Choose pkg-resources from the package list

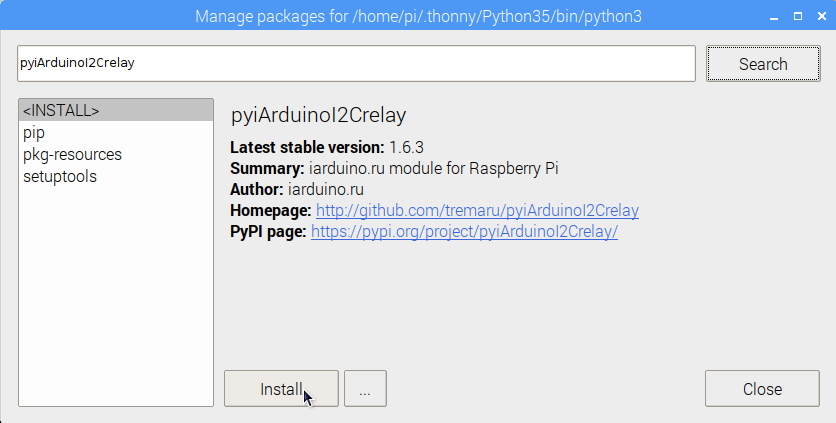pos(116,154)
